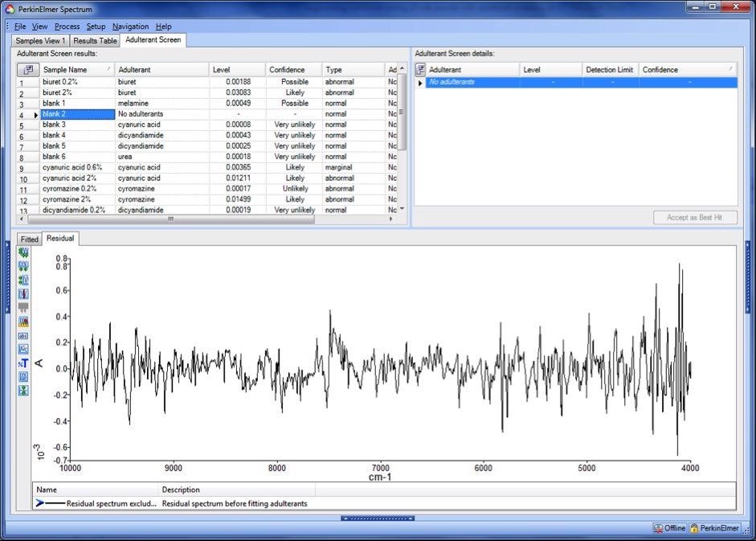
Task: Click the graph icon with green arrows beside it
Action: click(x=23, y=280)
